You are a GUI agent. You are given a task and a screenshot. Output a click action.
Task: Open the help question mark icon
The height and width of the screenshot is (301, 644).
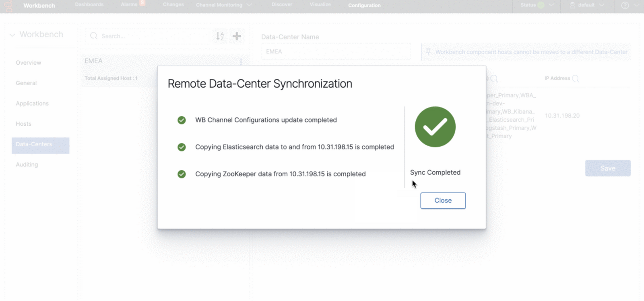click(x=625, y=5)
